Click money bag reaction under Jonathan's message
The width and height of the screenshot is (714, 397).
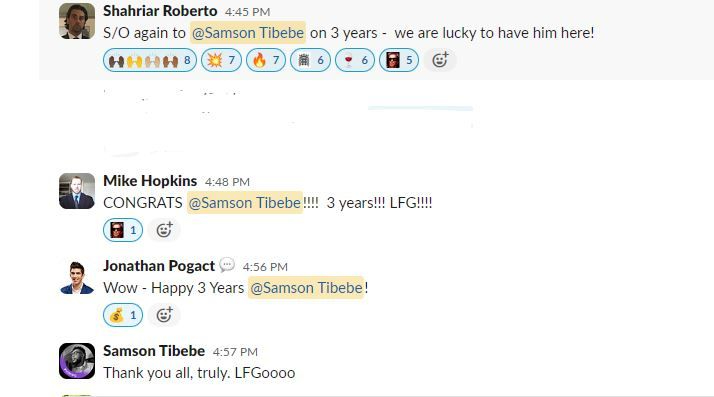tap(123, 315)
